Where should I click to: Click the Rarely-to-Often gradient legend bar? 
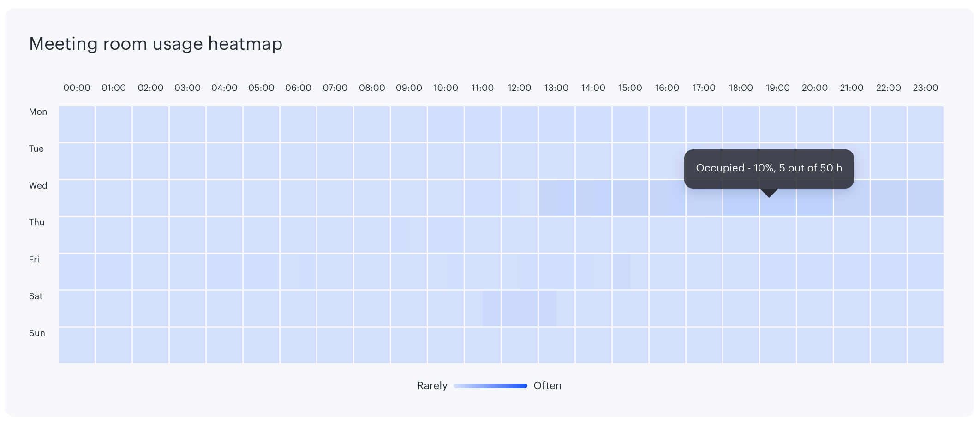tap(490, 386)
